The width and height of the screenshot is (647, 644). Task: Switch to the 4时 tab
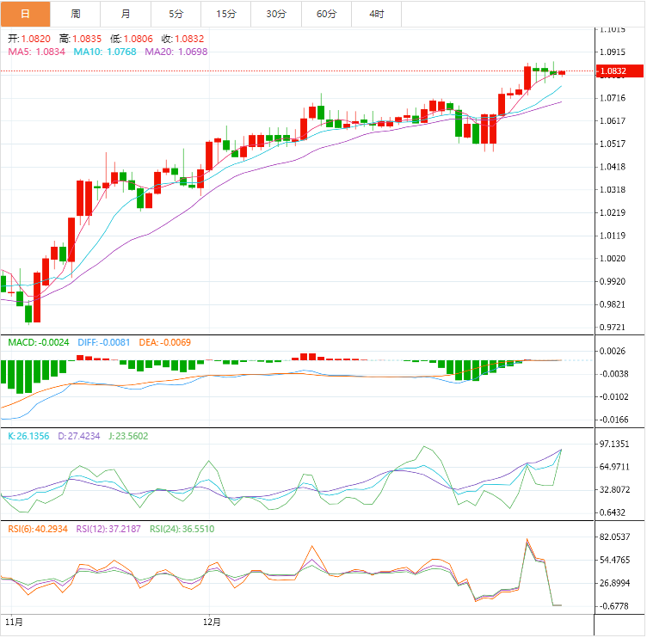[x=377, y=14]
